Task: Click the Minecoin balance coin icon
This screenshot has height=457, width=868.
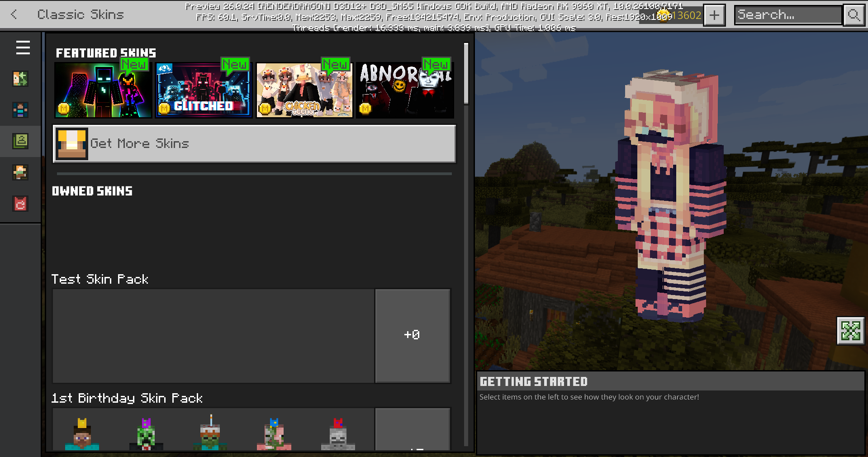Action: point(664,14)
